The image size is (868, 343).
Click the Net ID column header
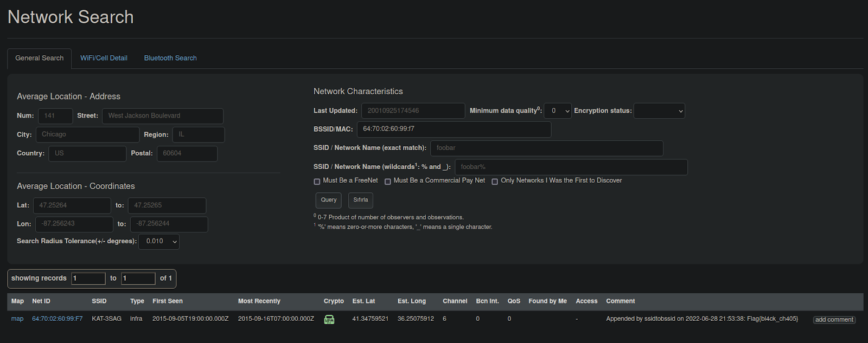41,301
